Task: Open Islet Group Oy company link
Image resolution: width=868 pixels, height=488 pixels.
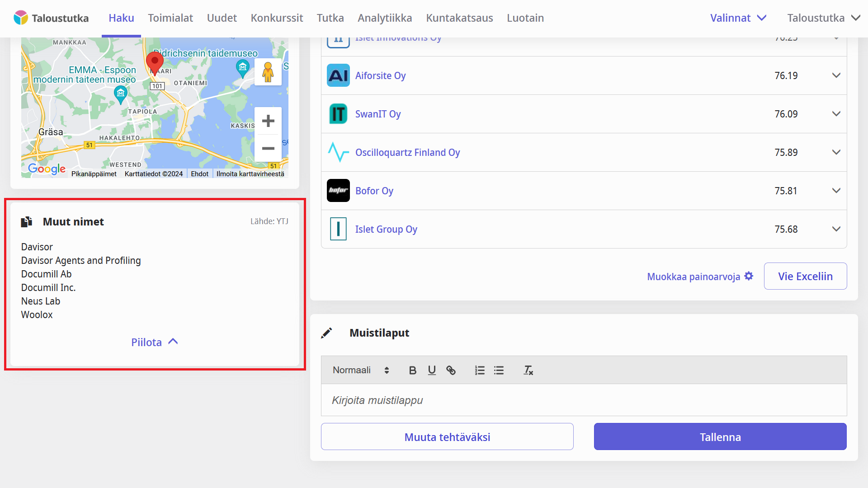Action: pyautogui.click(x=386, y=229)
